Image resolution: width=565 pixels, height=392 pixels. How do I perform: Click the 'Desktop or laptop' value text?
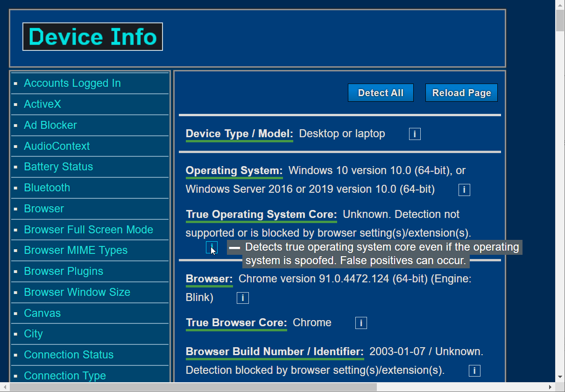pos(342,134)
